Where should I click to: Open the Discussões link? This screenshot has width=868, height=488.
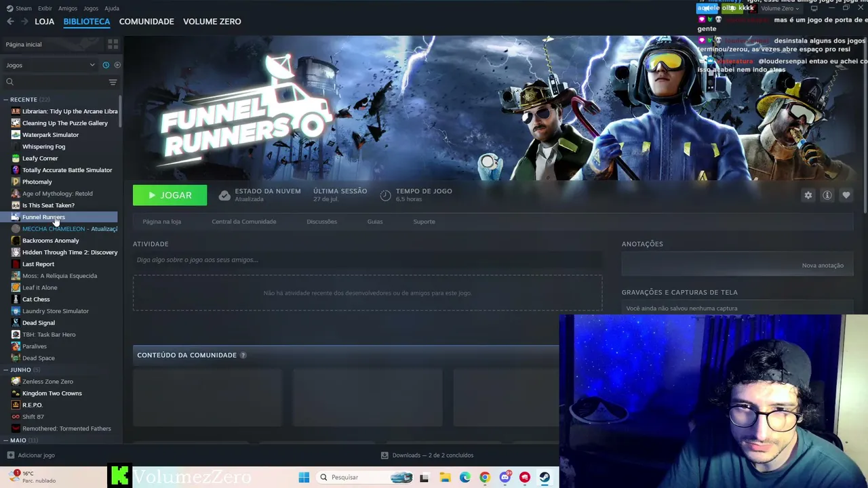(x=321, y=222)
